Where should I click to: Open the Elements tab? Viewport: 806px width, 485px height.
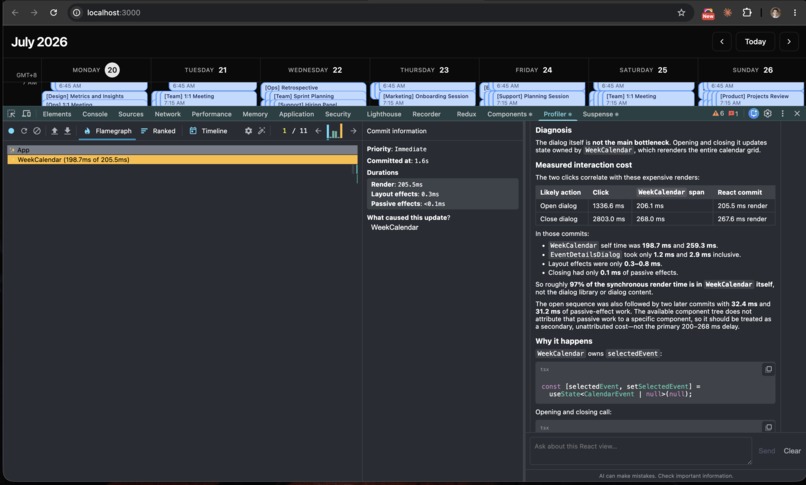pos(57,114)
